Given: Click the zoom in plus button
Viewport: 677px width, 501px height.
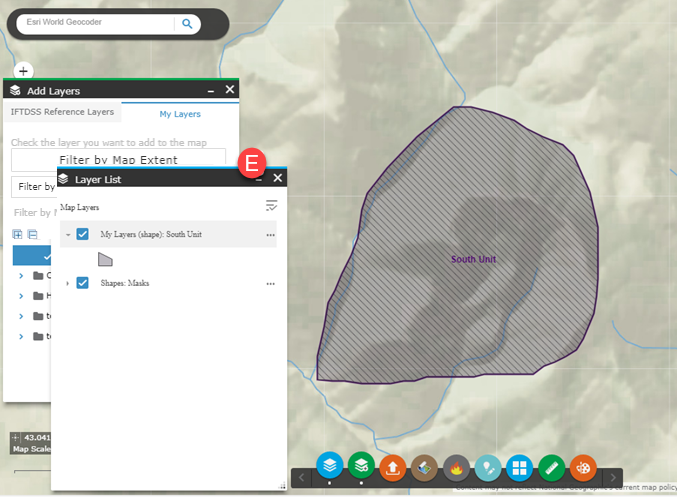Looking at the screenshot, I should 23,71.
